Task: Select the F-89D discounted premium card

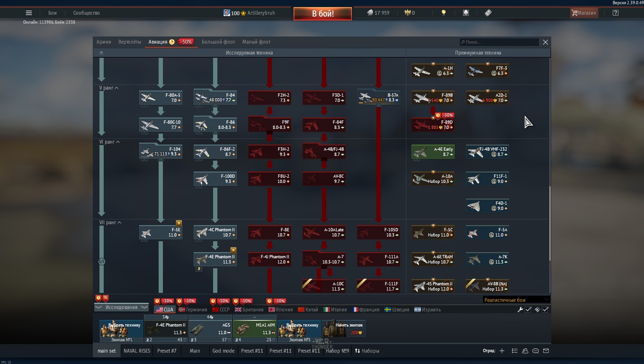Action: [x=433, y=125]
